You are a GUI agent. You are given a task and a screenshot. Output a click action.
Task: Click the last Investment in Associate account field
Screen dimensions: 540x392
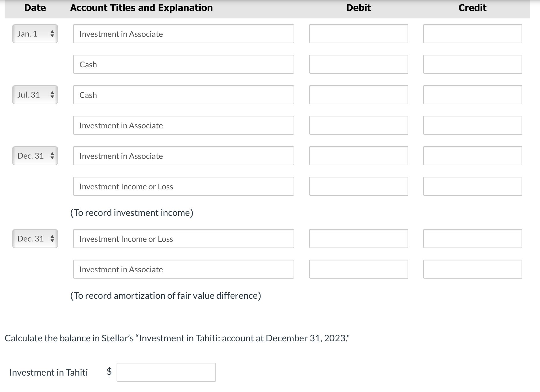[x=183, y=269]
